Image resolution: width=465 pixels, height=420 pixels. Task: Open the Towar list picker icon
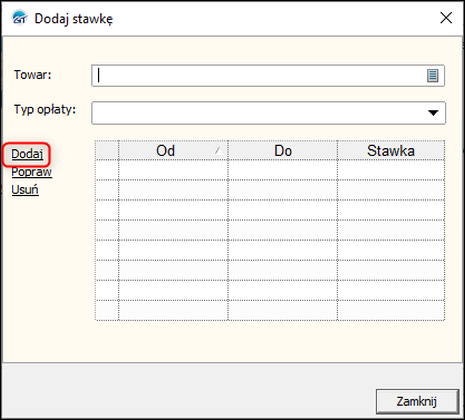click(x=433, y=76)
